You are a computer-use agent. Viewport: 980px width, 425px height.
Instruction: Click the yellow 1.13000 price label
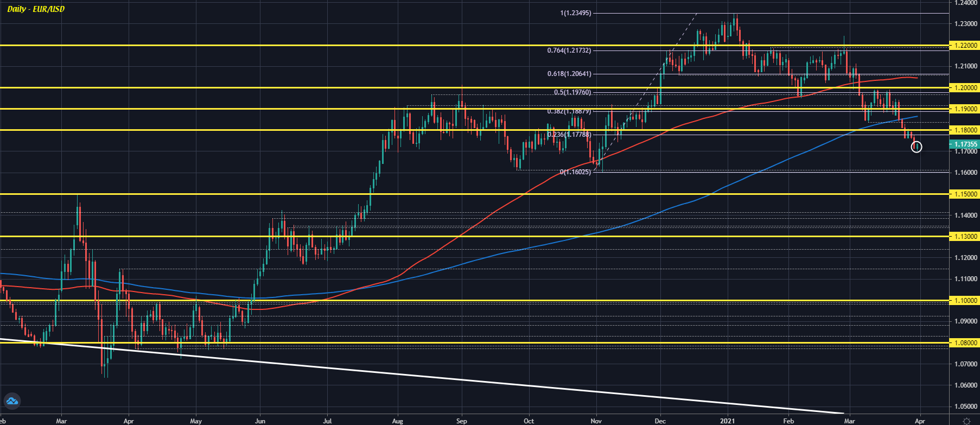964,237
